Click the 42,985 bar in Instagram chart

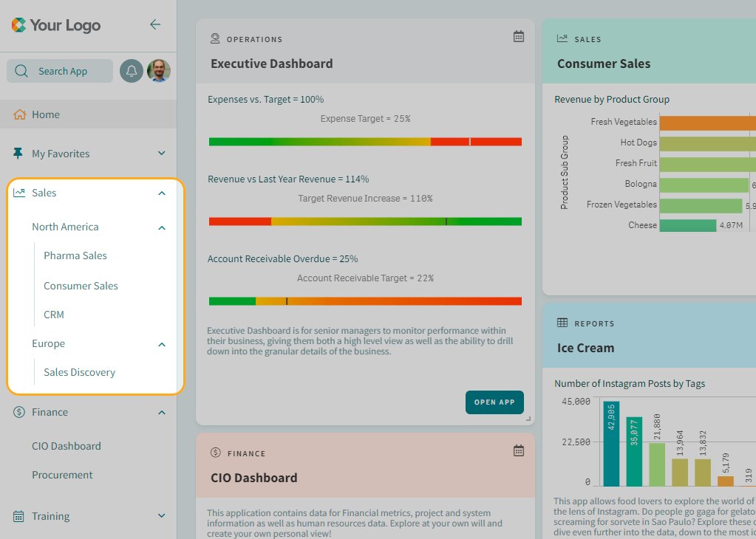611,444
